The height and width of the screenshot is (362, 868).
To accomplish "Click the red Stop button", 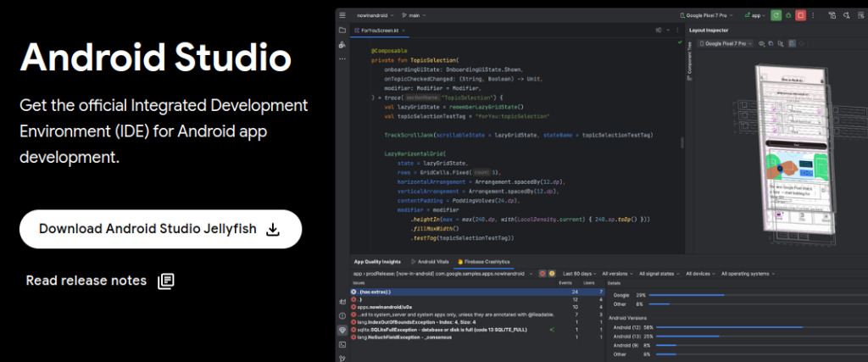I will [801, 15].
